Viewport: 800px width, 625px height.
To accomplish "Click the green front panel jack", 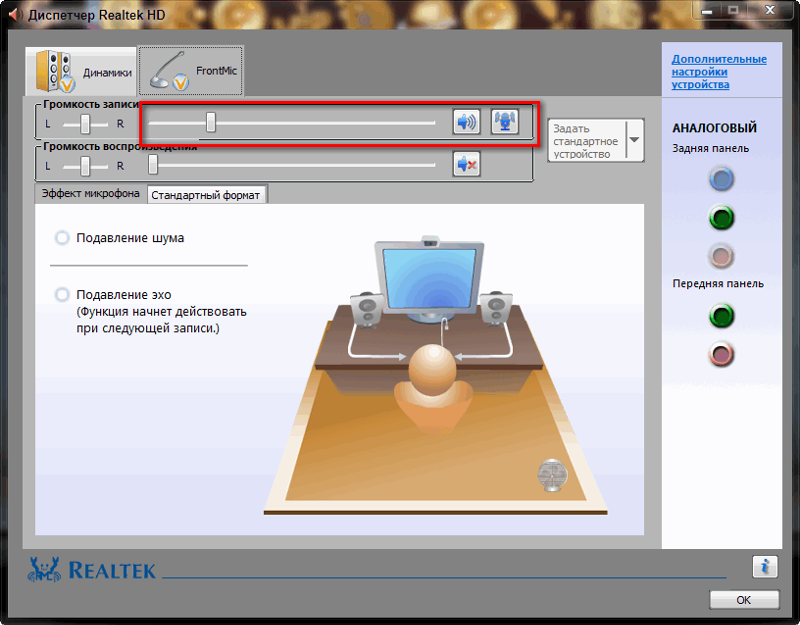I will pyautogui.click(x=721, y=316).
